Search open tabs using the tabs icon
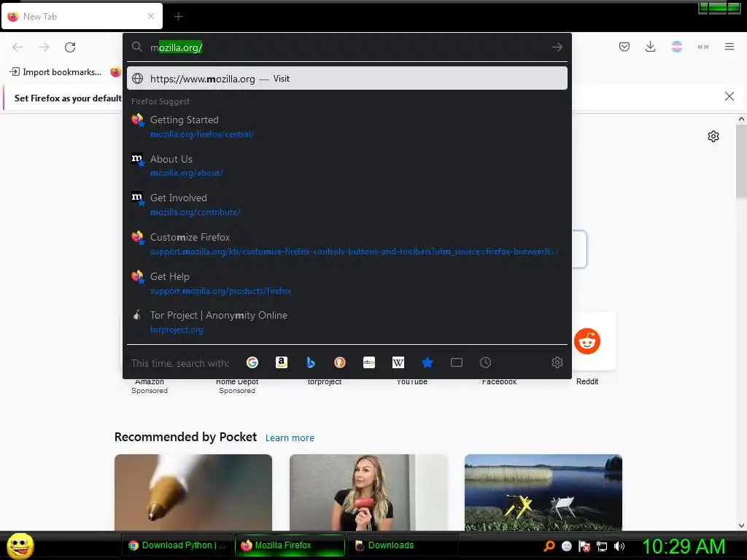747x560 pixels. pyautogui.click(x=457, y=363)
